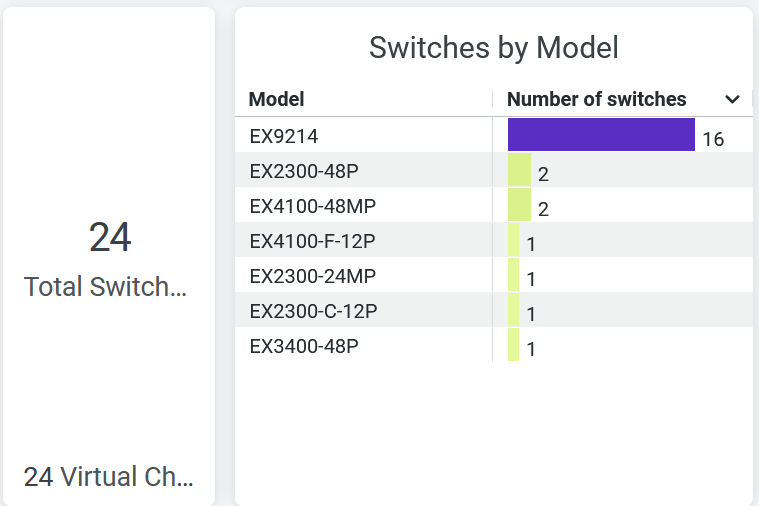Click the Switches by Model title
The width and height of the screenshot is (759, 506).
pos(494,47)
